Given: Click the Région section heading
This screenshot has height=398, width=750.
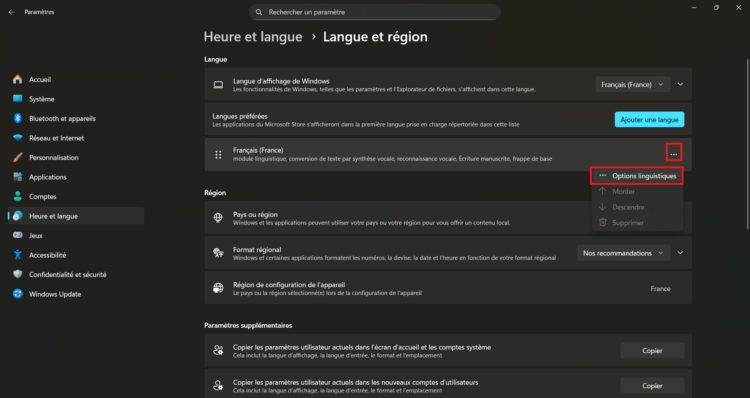Looking at the screenshot, I should [x=215, y=193].
